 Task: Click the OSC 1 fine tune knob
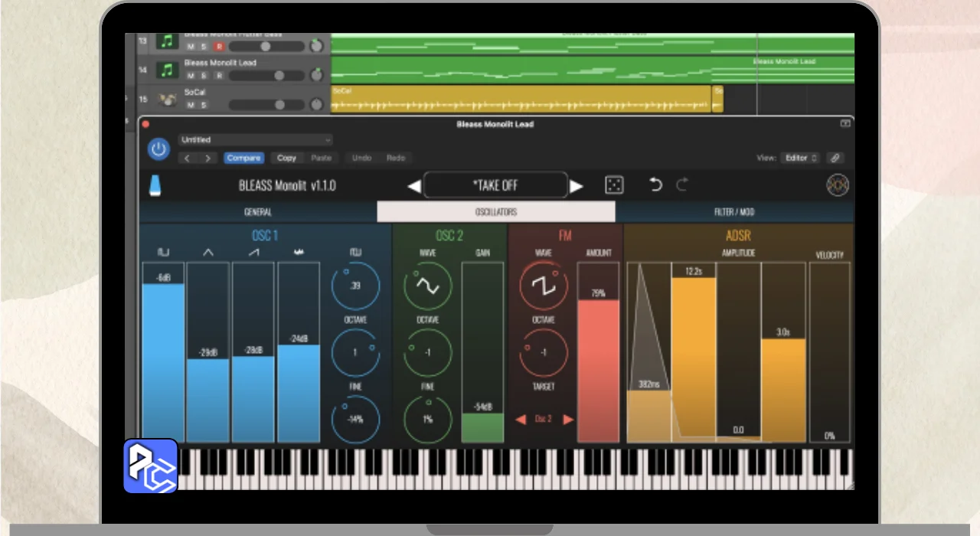coord(355,419)
